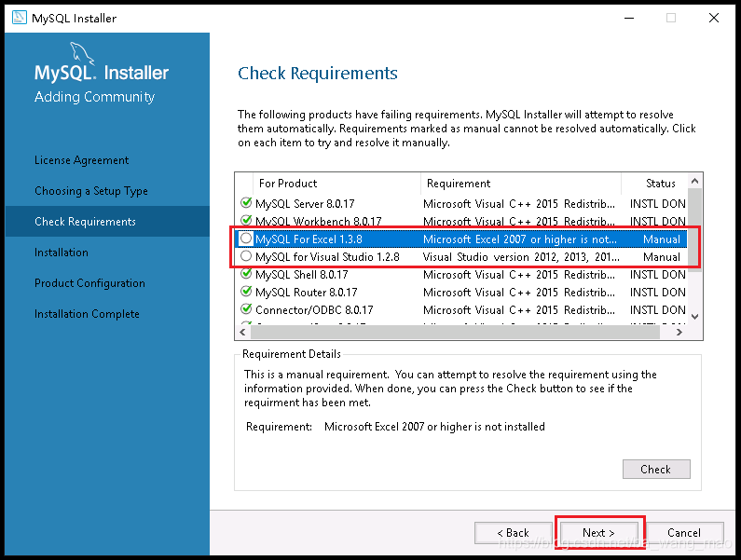
Task: Click the requirement detail text about Excel 2007
Action: (x=434, y=427)
